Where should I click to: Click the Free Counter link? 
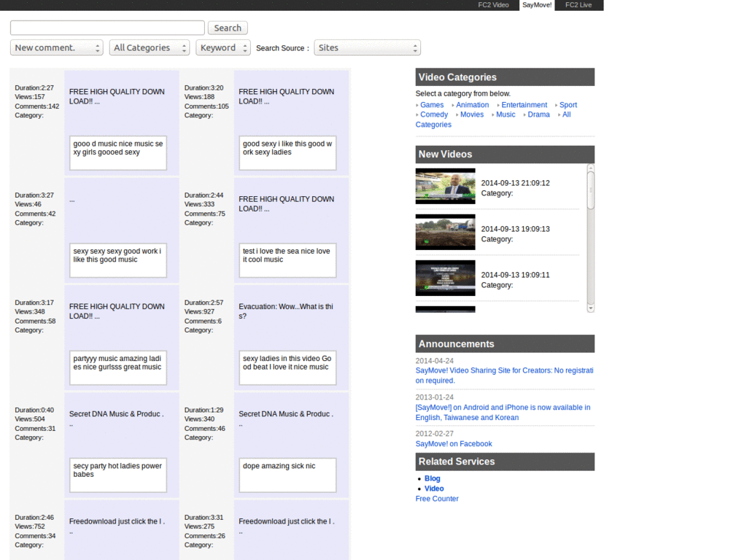pos(437,499)
